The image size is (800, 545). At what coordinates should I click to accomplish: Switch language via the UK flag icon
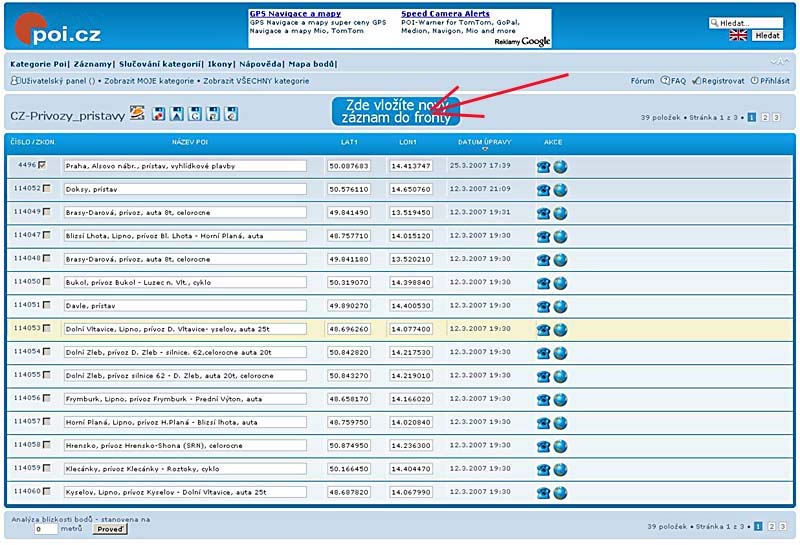738,35
